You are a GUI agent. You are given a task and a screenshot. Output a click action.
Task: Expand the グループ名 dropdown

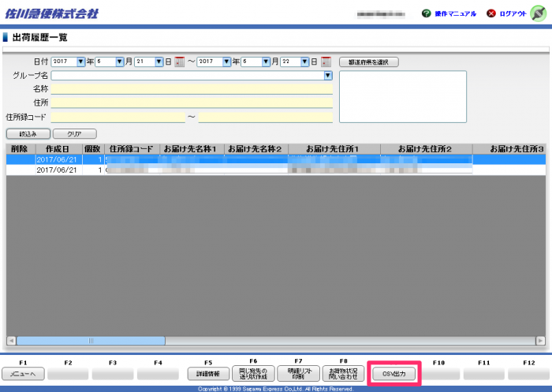pyautogui.click(x=328, y=76)
